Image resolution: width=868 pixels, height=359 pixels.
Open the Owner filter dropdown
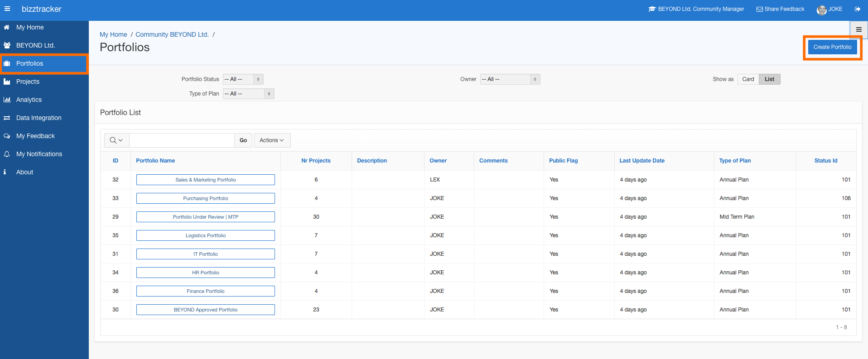pyautogui.click(x=510, y=79)
